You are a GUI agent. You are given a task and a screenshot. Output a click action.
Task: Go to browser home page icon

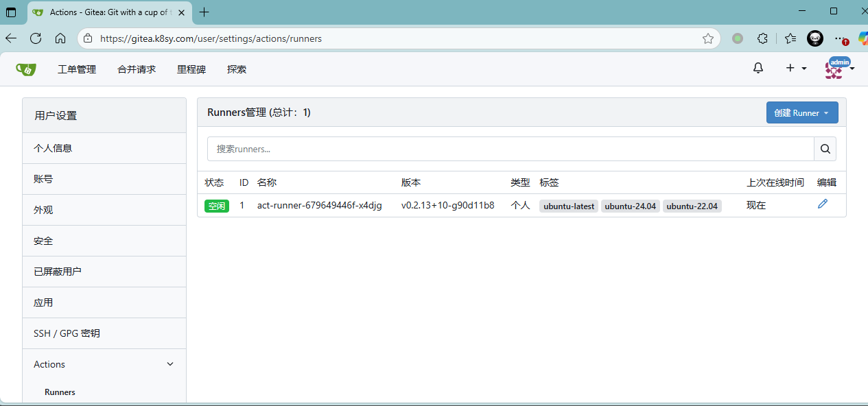(60, 38)
